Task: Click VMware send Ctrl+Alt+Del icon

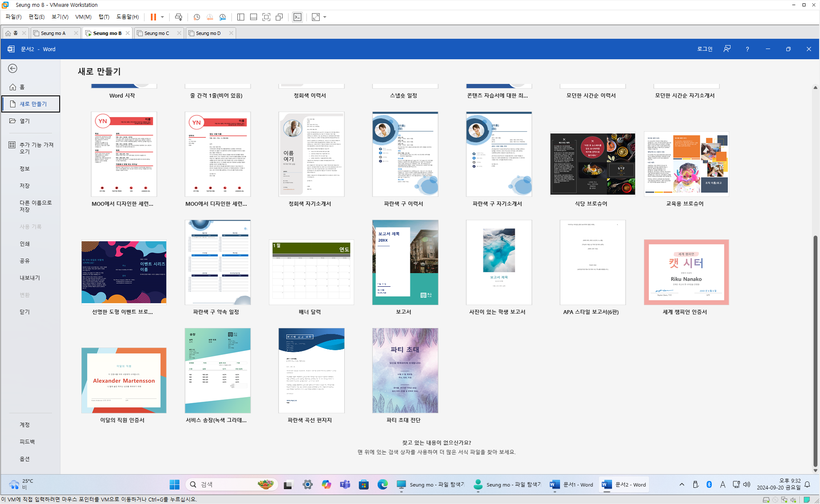Action: pos(179,17)
